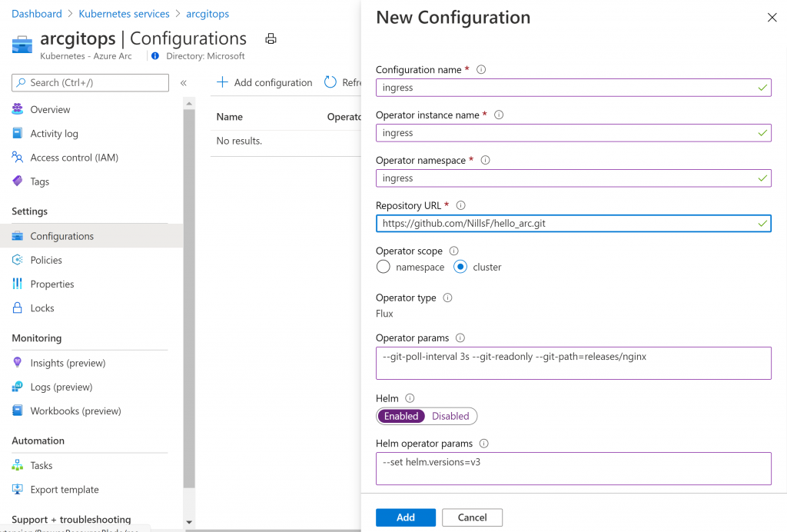787x532 pixels.
Task: Click the Configuration name input field
Action: 573,88
